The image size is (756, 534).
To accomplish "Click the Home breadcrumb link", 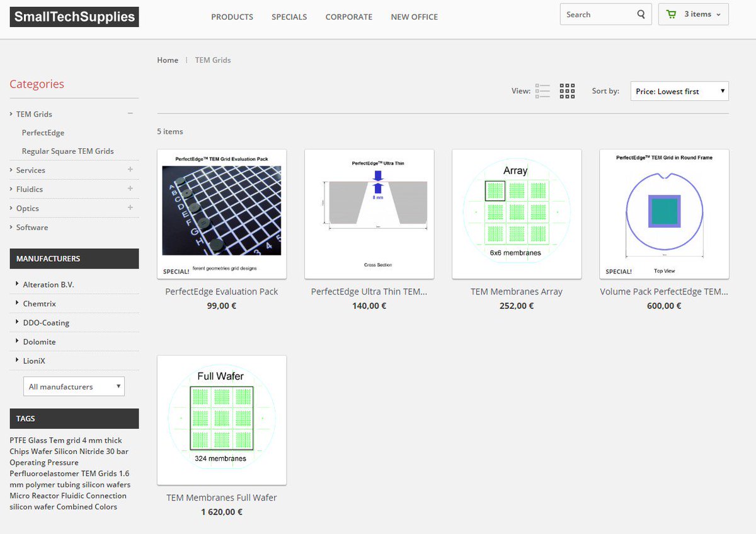I will tap(168, 60).
